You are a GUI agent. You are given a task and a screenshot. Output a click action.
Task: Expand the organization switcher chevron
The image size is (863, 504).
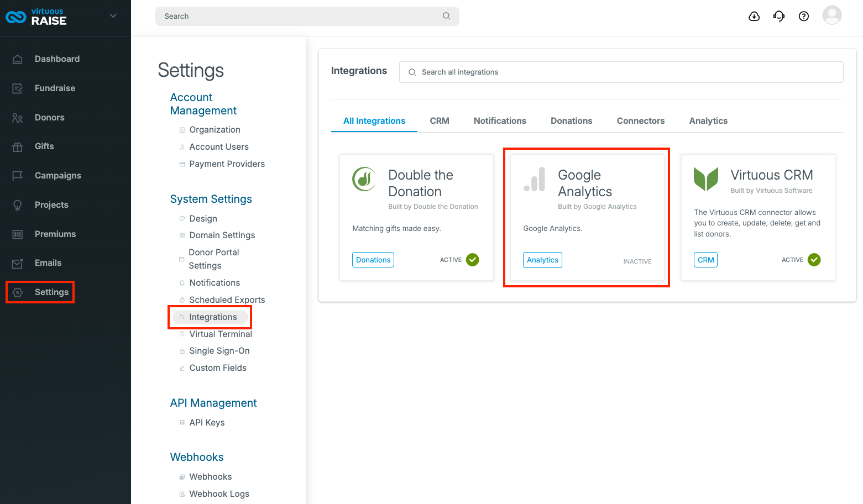(x=113, y=16)
